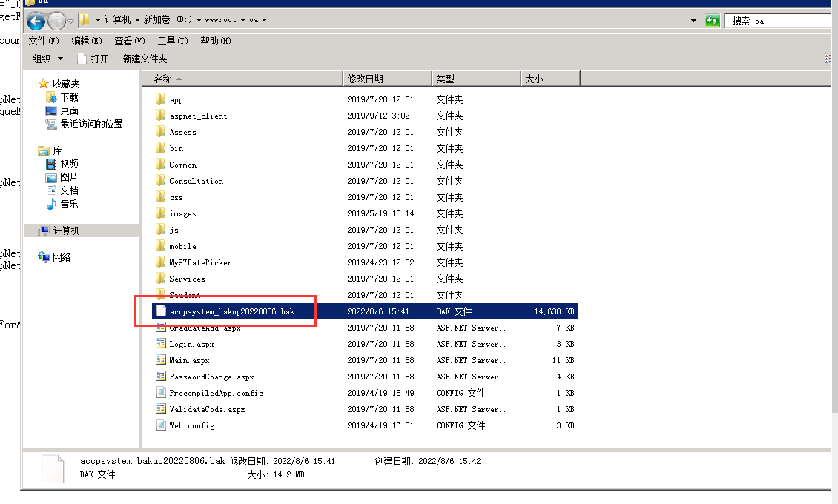Open the 音乐 library icon

tap(51, 204)
